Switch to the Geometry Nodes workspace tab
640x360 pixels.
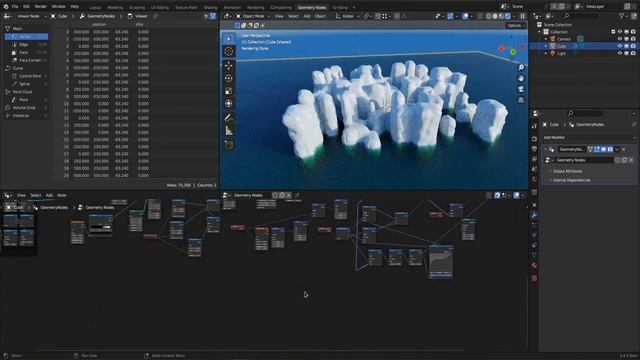[x=312, y=7]
